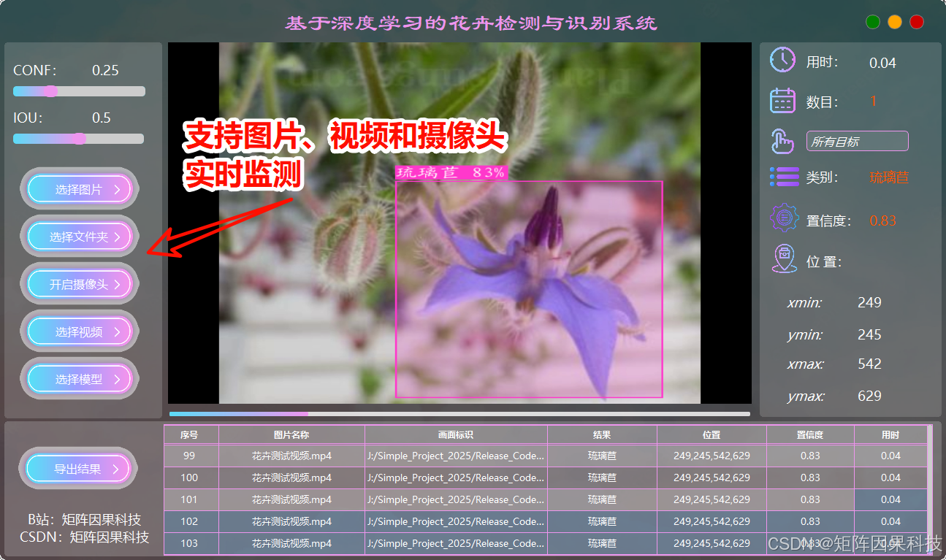
Task: Click the 琉璃苣 result in row 101
Action: pyautogui.click(x=602, y=499)
